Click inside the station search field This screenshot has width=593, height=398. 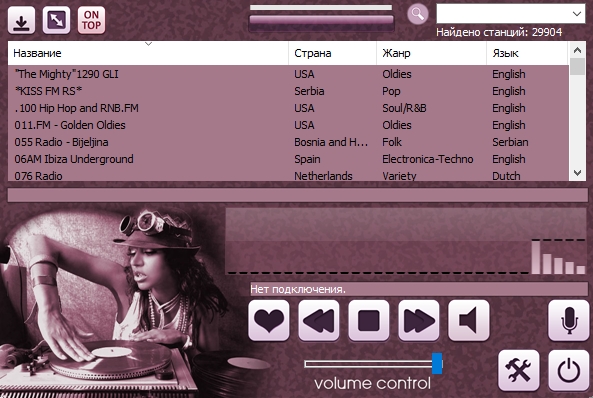pyautogui.click(x=503, y=14)
